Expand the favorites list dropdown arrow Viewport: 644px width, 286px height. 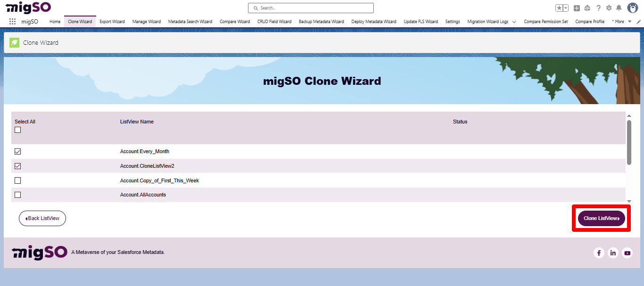pyautogui.click(x=566, y=8)
